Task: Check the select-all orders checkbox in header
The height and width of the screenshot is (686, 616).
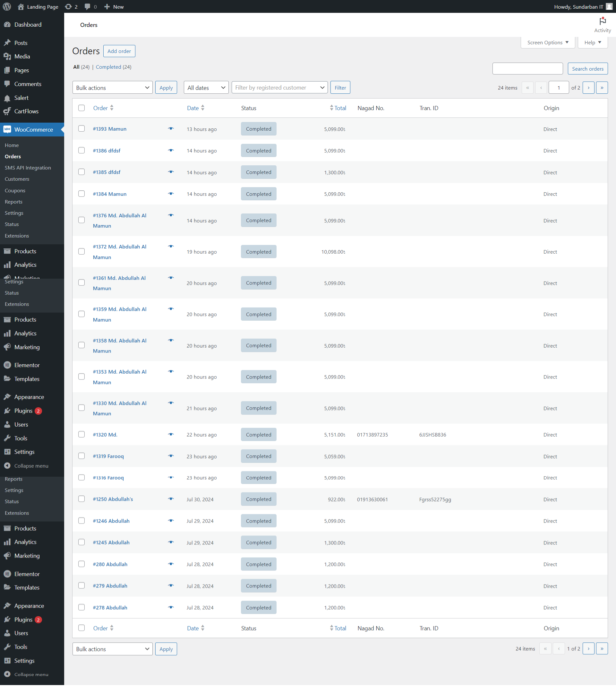Action: tap(81, 108)
